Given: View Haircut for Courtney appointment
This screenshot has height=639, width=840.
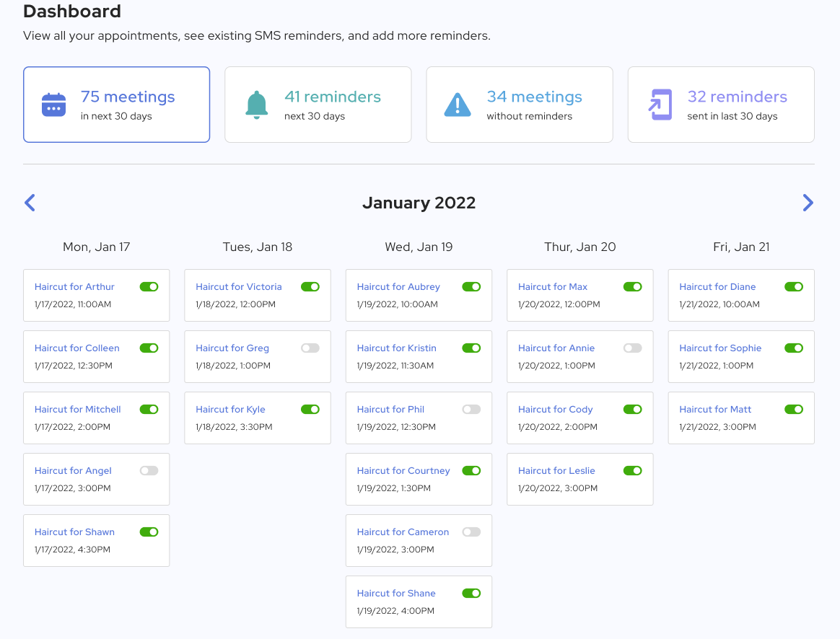Looking at the screenshot, I should 403,471.
